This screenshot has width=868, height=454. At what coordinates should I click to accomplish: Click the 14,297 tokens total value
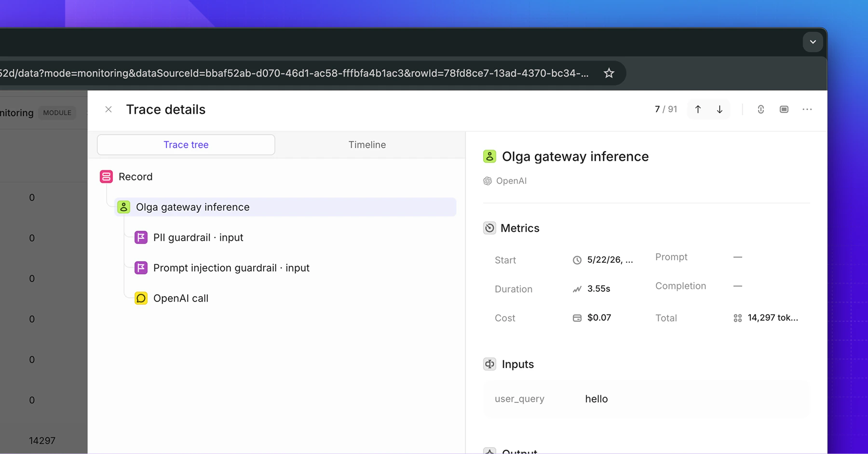click(773, 317)
